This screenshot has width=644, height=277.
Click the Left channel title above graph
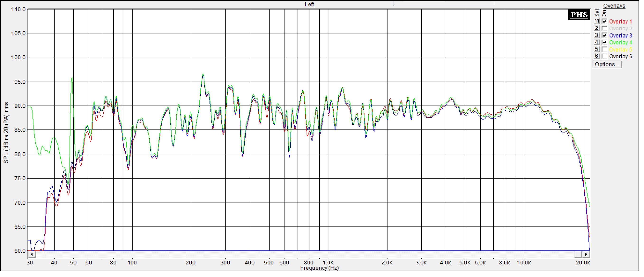click(x=309, y=5)
